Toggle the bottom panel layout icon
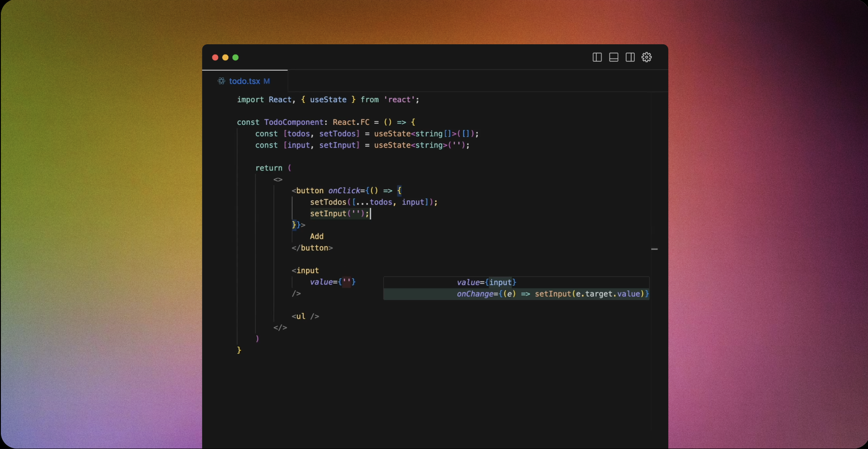The image size is (868, 449). 614,57
